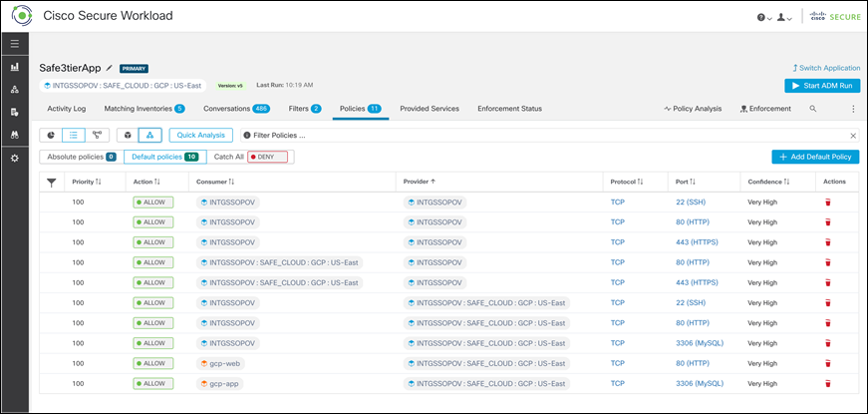Open the dashboard bar chart sidebar icon
The width and height of the screenshot is (868, 414).
point(14,67)
